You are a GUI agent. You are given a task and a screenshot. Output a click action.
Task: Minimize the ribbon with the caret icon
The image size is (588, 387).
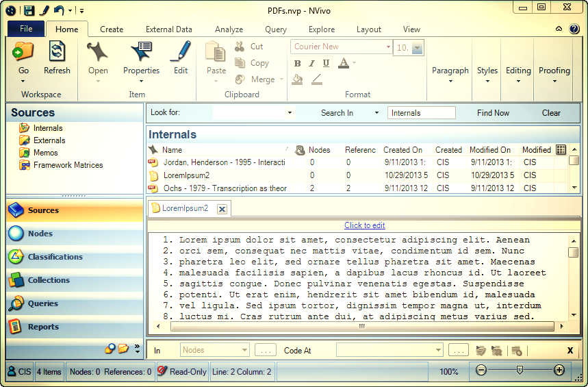[559, 29]
